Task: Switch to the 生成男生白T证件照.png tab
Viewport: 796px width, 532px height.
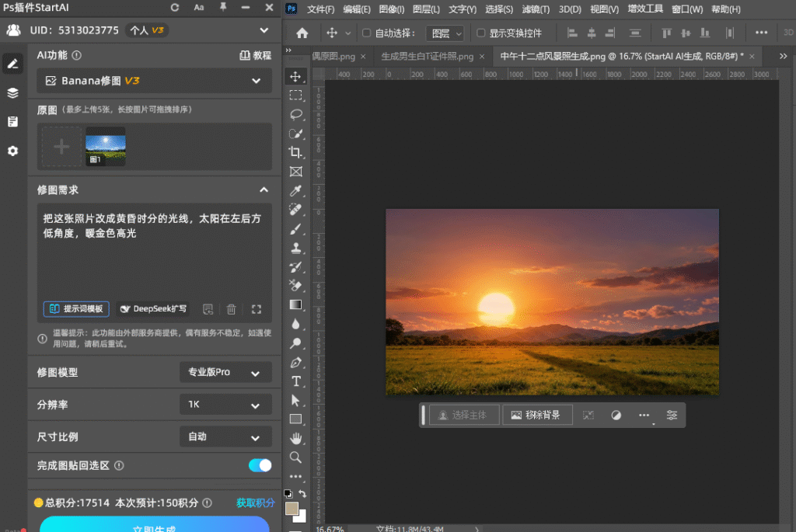Action: (x=428, y=56)
